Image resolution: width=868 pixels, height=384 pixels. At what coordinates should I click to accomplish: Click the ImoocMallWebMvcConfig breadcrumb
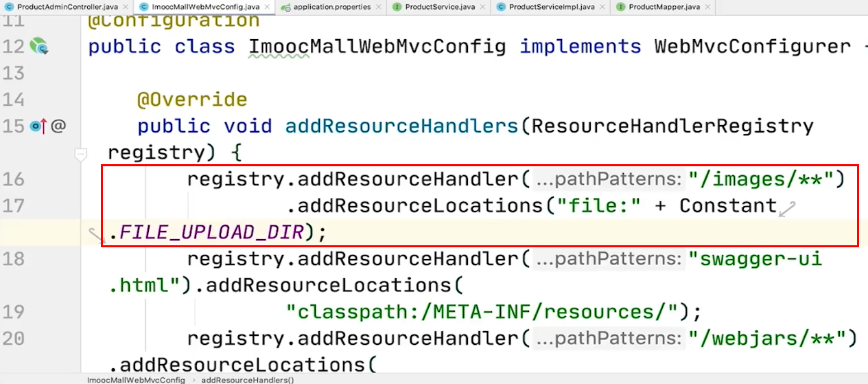[x=136, y=380]
